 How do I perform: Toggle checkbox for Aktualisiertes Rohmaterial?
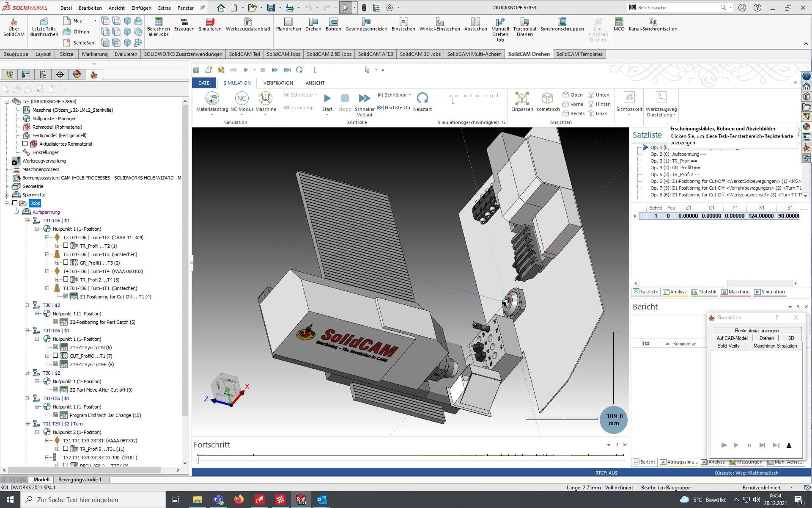point(25,144)
